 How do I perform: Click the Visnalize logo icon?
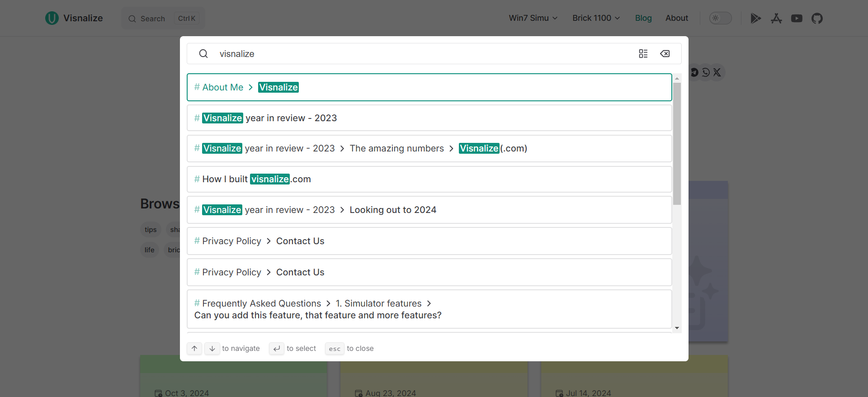tap(52, 18)
